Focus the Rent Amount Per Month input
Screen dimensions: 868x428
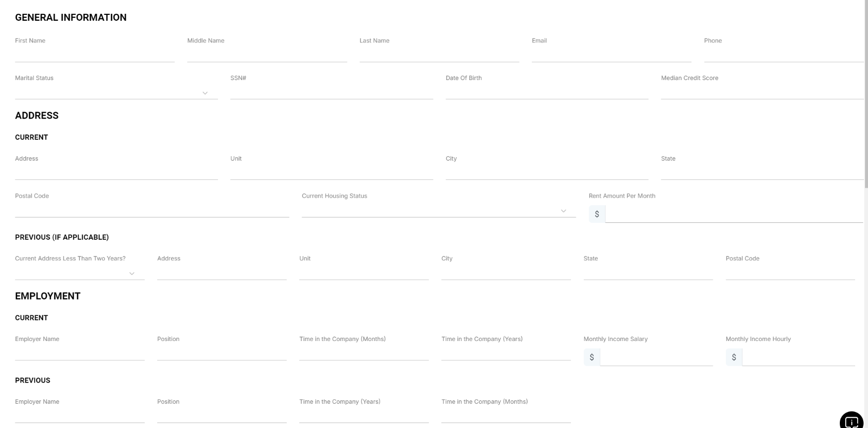click(x=734, y=214)
